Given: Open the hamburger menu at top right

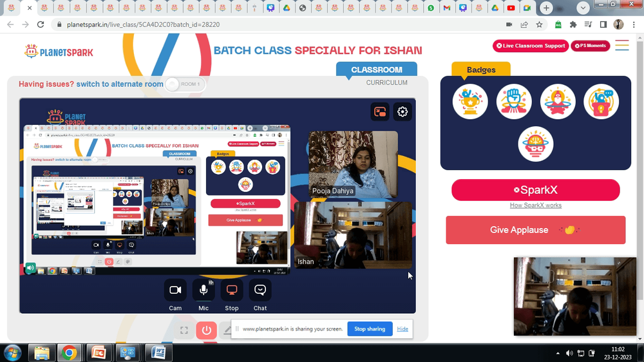Looking at the screenshot, I should (622, 46).
